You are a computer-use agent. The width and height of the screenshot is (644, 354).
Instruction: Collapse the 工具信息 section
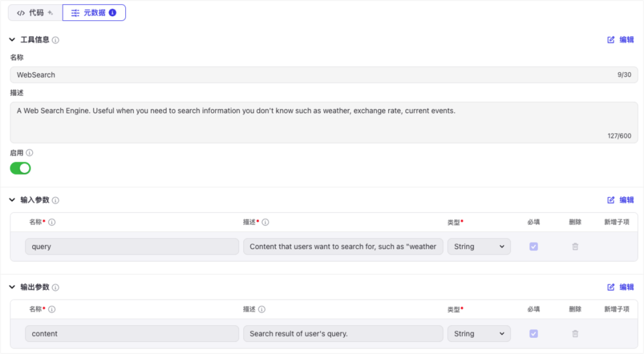[13, 40]
